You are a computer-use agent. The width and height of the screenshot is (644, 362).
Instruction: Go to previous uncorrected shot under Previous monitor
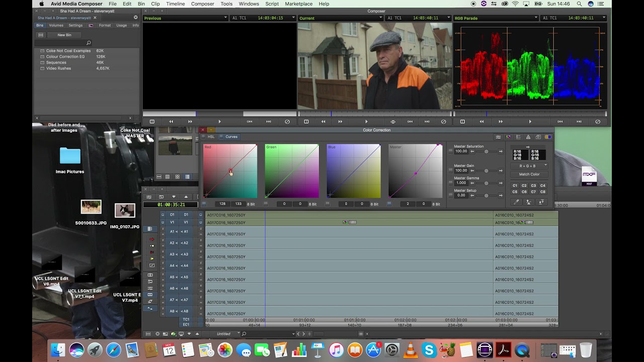249,121
